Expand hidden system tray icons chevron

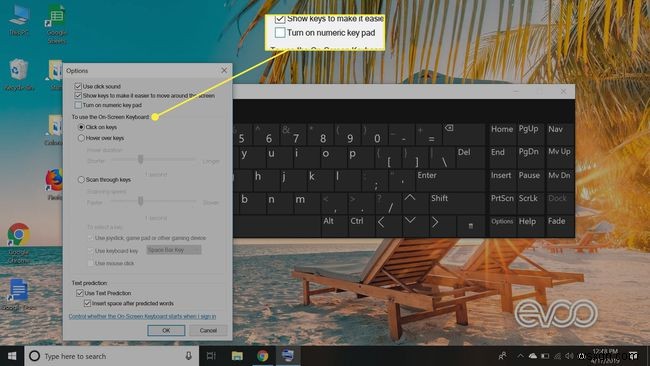[520, 356]
